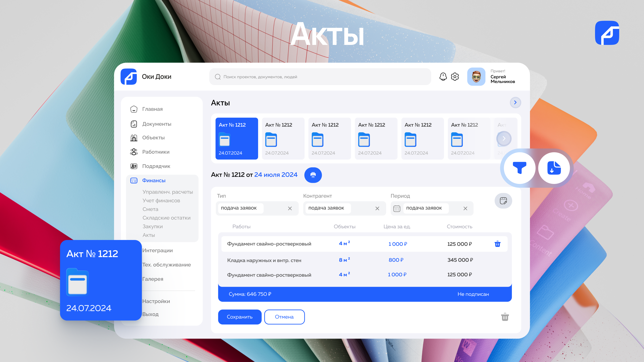Open Учет финансов in the sidebar

point(161,201)
